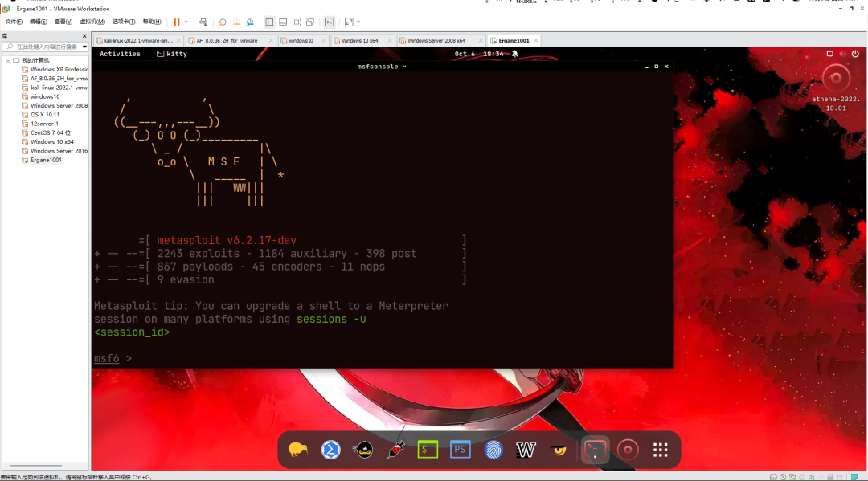
Task: Click the Revert to Snapshot icon
Action: (x=236, y=22)
